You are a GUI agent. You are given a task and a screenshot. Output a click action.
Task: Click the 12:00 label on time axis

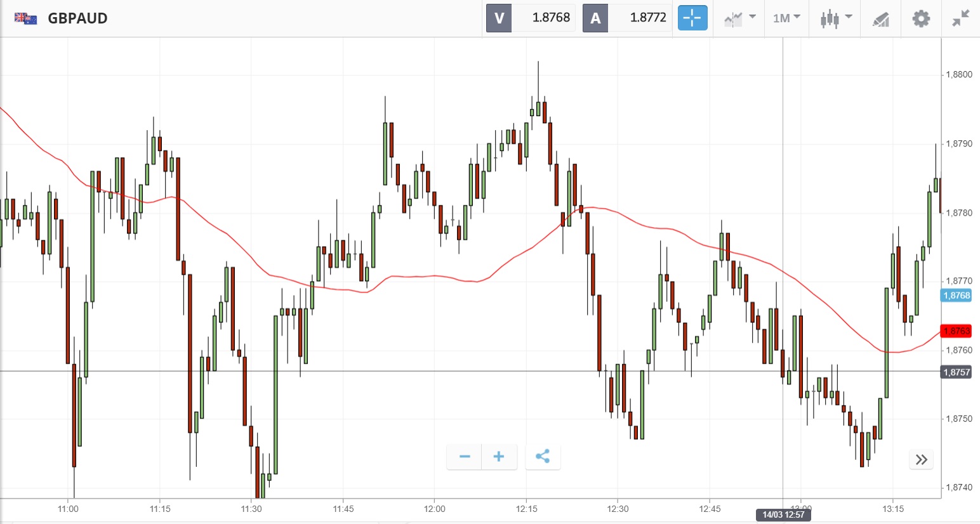coord(435,509)
